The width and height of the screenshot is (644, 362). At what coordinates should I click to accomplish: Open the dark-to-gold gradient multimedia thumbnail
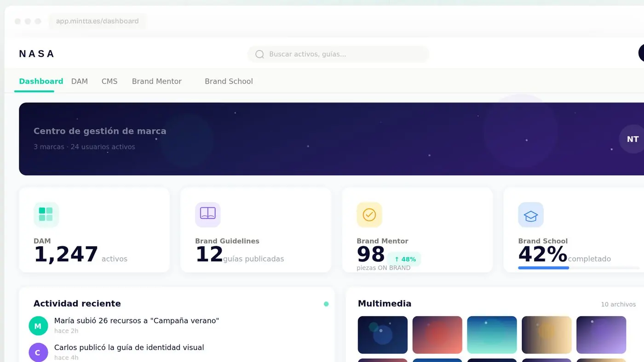(x=546, y=335)
